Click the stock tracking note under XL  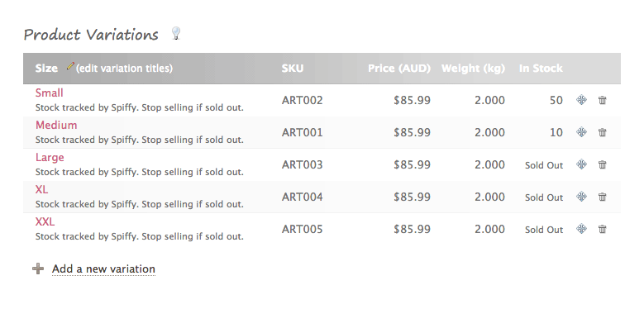point(139,204)
